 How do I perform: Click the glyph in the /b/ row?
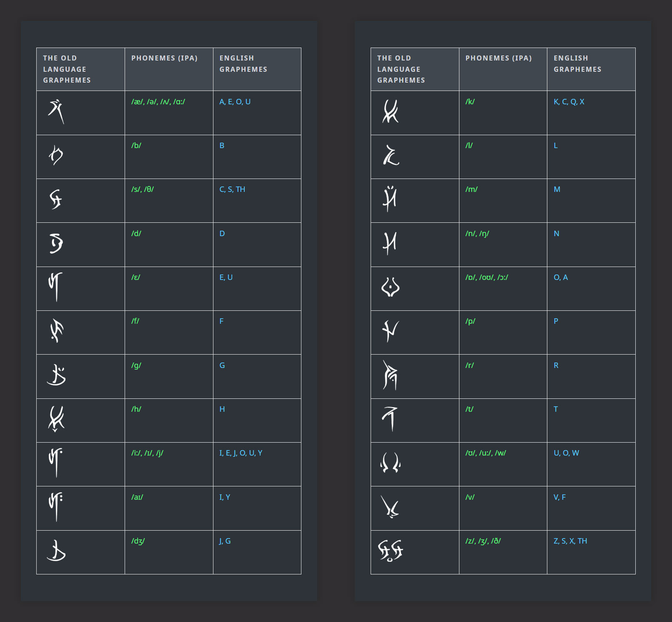click(56, 155)
